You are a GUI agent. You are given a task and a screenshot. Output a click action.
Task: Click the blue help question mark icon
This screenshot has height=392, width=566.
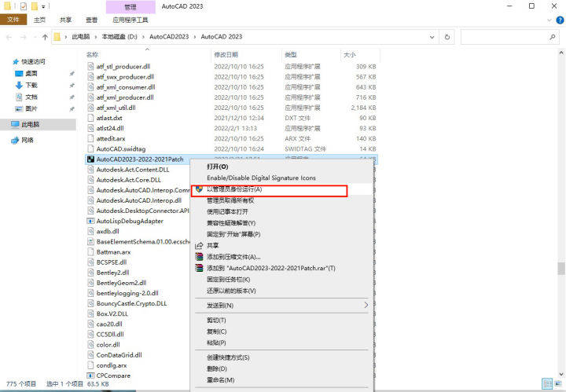coord(560,20)
